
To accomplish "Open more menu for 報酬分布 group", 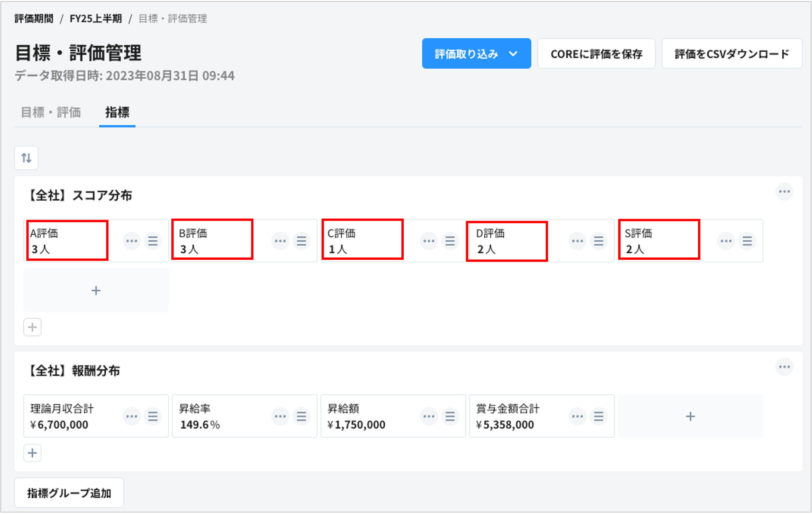I will pos(784,367).
